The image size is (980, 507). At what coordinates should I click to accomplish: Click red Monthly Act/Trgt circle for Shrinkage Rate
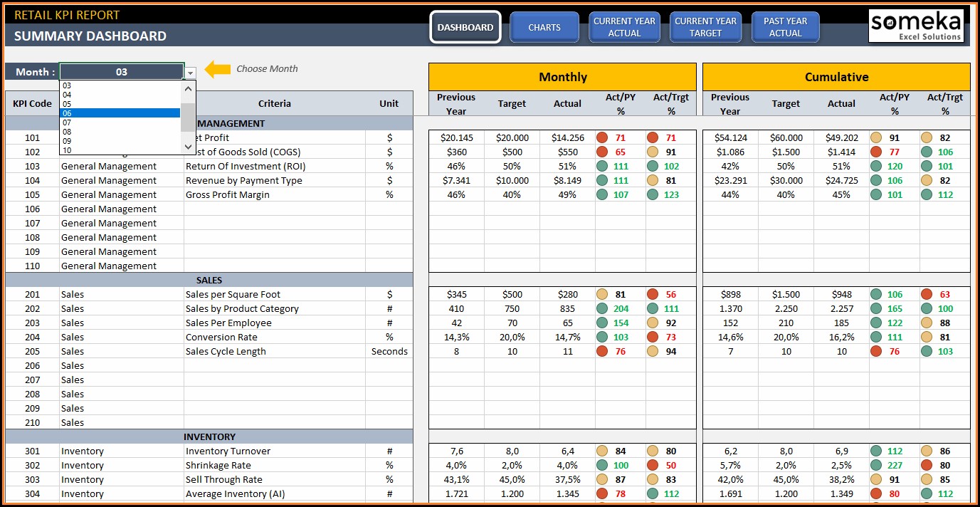[x=653, y=465]
